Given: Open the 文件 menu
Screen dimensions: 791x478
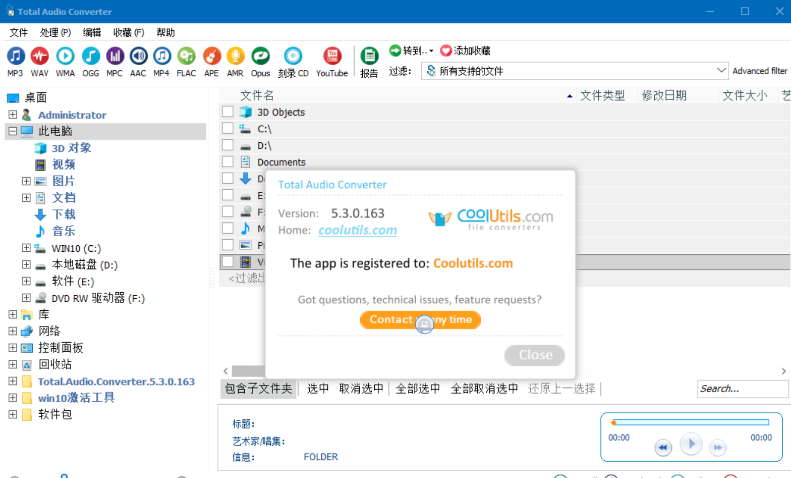Looking at the screenshot, I should [x=19, y=33].
